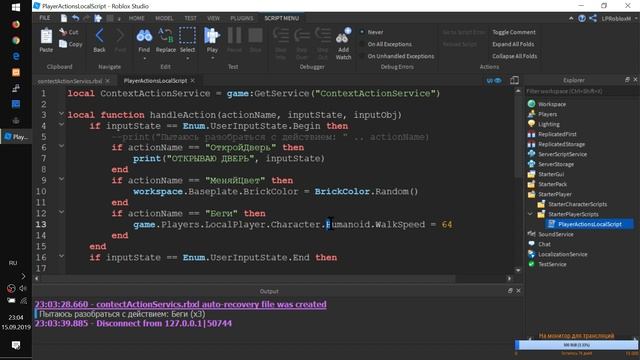Click Toggle Comment action
Screen dimensions: 640x360
[x=513, y=32]
